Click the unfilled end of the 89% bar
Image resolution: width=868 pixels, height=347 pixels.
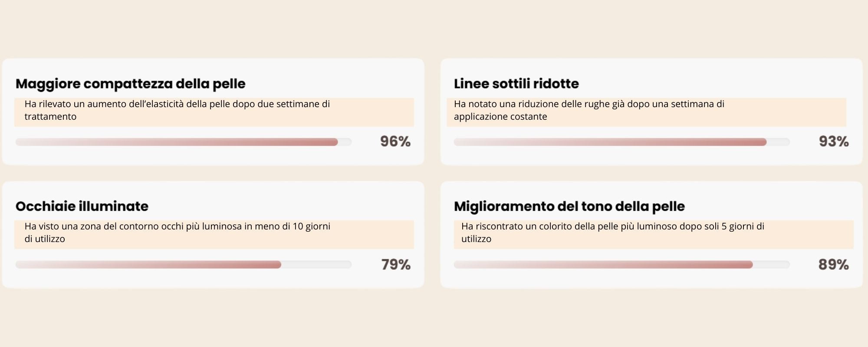coord(771,265)
